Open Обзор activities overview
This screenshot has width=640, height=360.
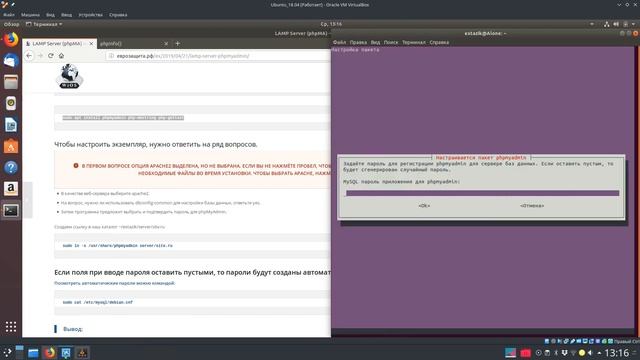click(11, 24)
